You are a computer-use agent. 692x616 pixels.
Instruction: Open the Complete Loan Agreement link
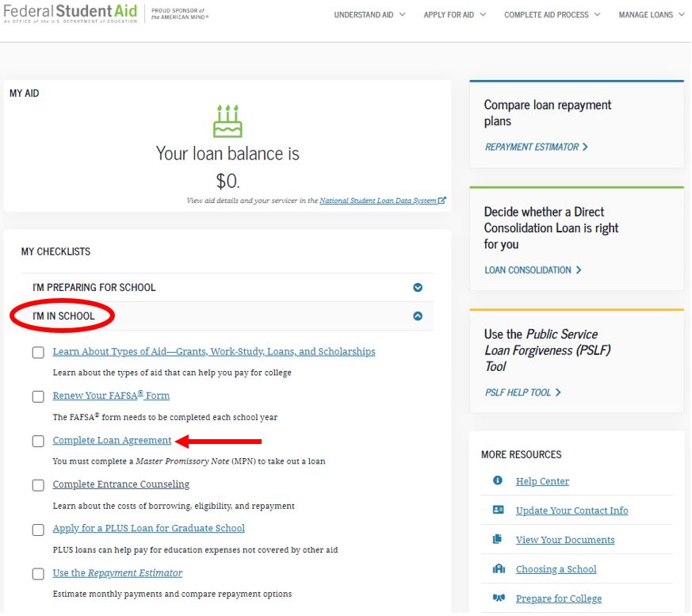click(112, 440)
